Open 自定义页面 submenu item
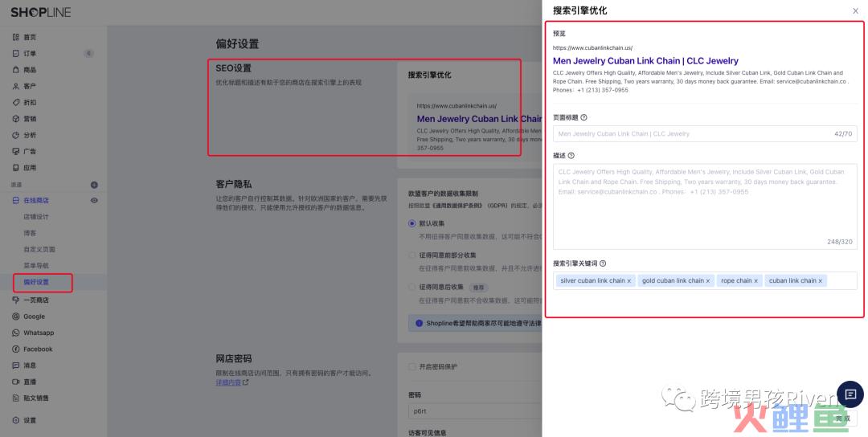Viewport: 868px width, 437px height. (39, 250)
